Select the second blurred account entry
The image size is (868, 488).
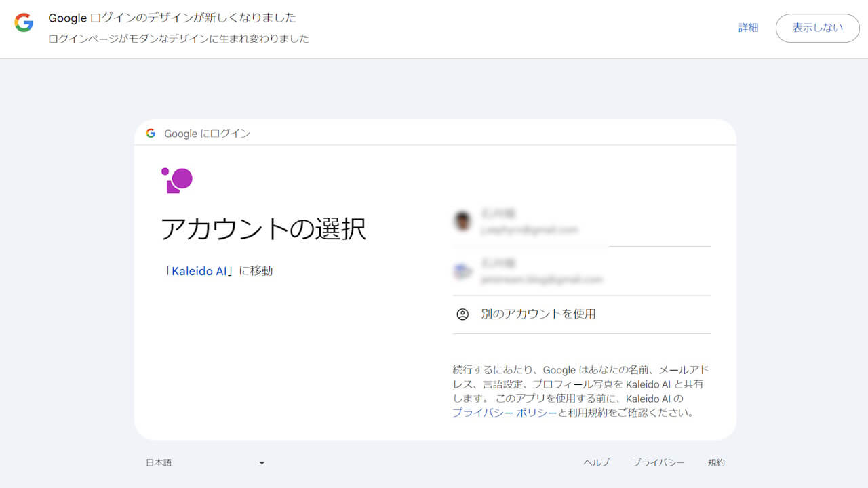pos(581,271)
